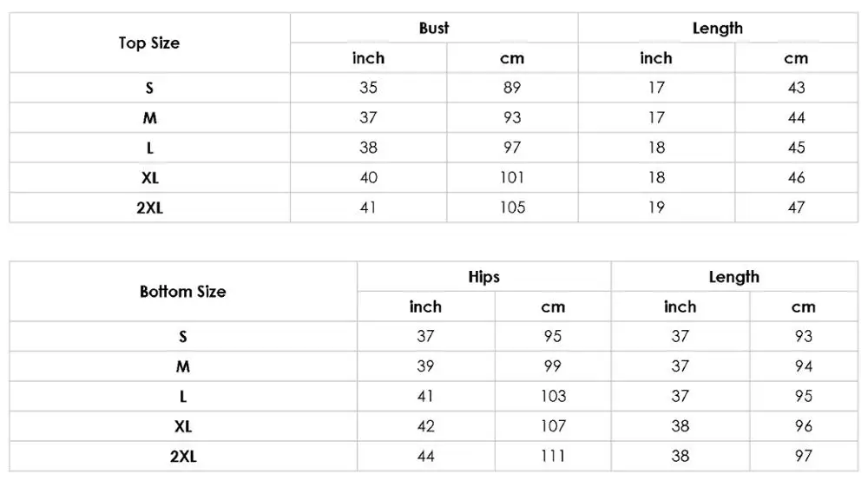Click the "Top Size" header cell
This screenshot has width=868, height=481.
click(149, 43)
